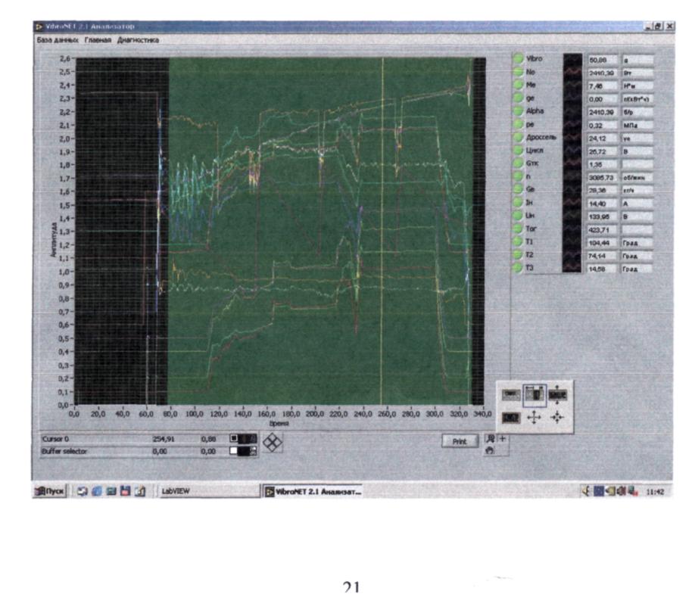
Task: Select the Cursor 0 row
Action: click(148, 439)
